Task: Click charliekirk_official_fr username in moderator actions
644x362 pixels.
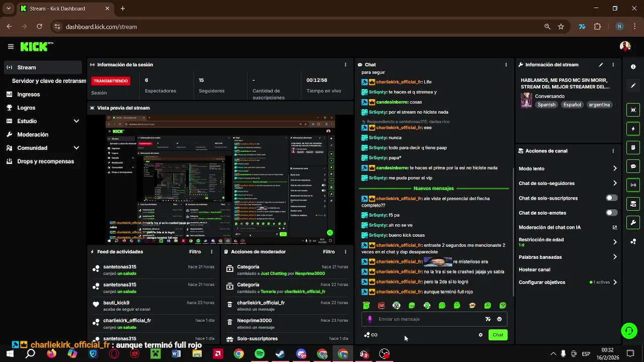Action: point(261,303)
